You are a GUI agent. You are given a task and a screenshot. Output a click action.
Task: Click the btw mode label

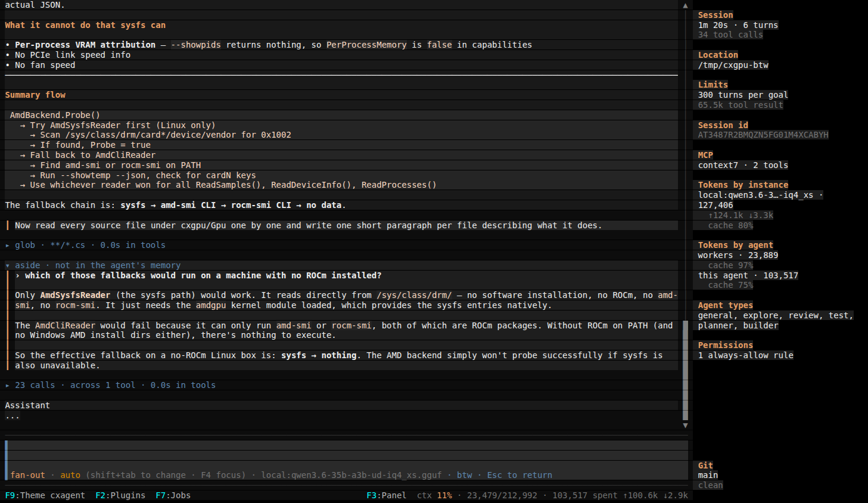pyautogui.click(x=464, y=475)
